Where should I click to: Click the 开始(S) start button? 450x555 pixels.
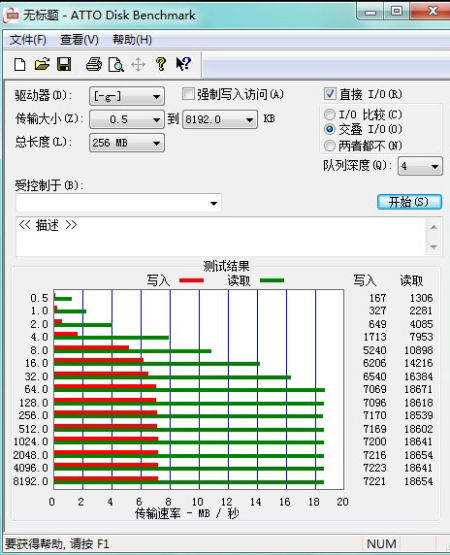coord(409,202)
